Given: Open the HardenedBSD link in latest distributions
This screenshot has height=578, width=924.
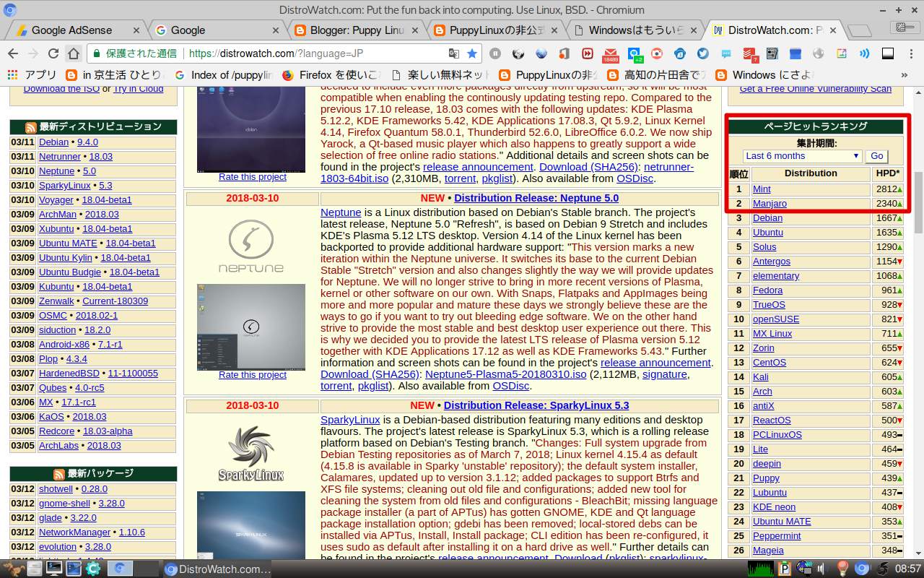Looking at the screenshot, I should (69, 374).
